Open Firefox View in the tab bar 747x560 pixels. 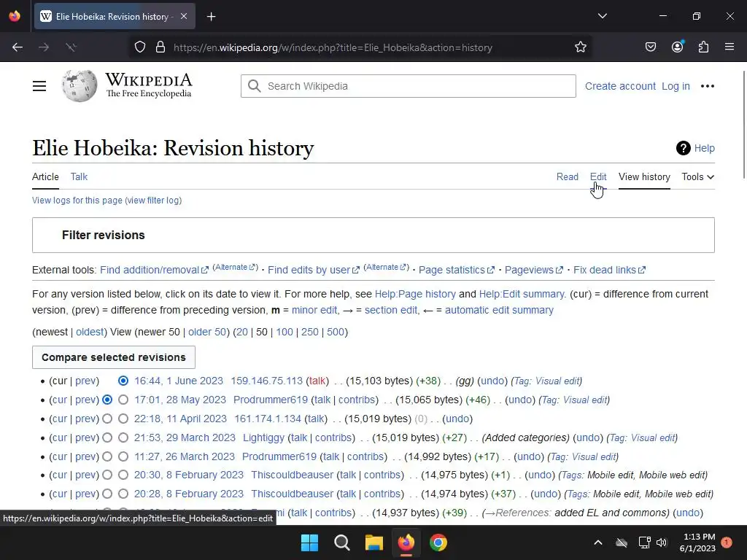pyautogui.click(x=15, y=16)
